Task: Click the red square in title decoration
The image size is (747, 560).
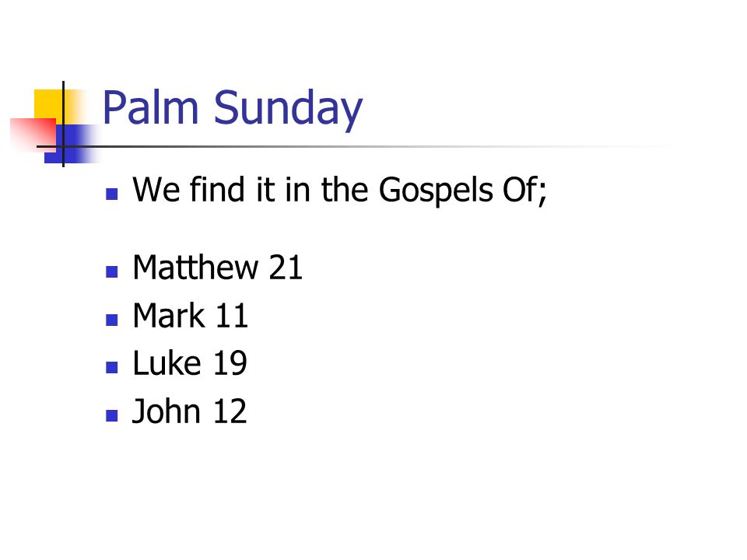Action: [33, 135]
